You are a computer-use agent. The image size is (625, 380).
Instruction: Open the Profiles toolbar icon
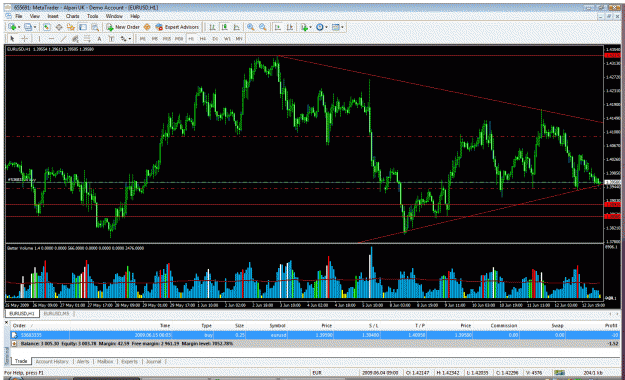pyautogui.click(x=28, y=27)
